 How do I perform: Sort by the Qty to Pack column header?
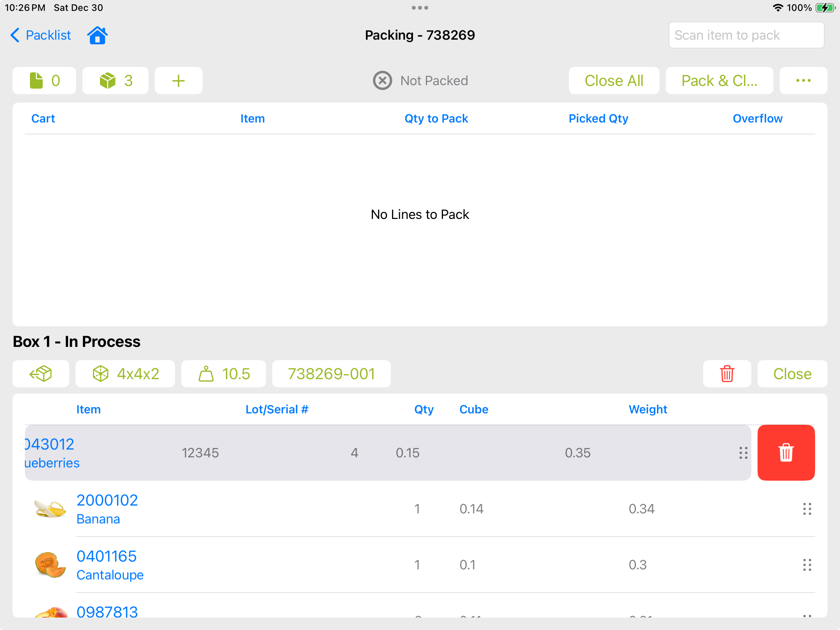click(x=436, y=119)
